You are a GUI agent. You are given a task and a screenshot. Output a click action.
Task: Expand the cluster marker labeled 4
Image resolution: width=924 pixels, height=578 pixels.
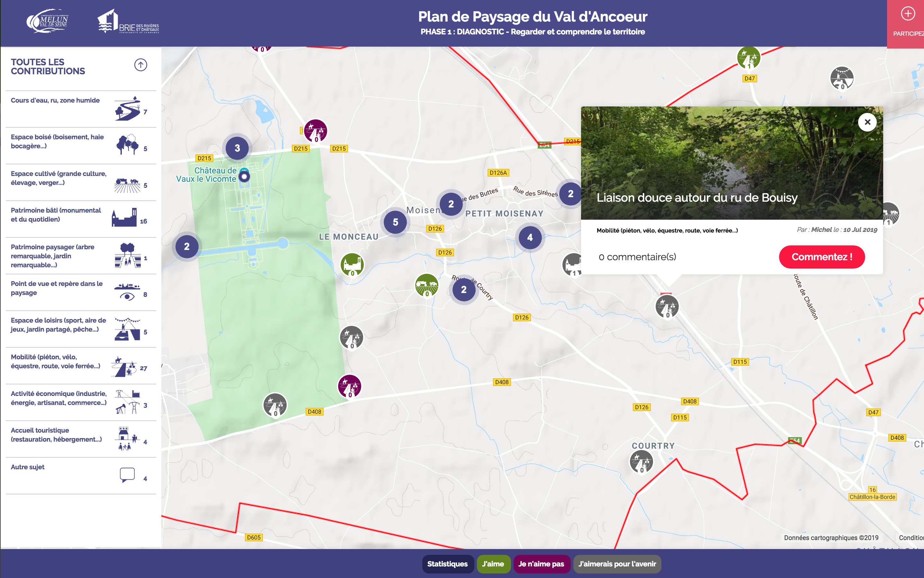click(530, 237)
